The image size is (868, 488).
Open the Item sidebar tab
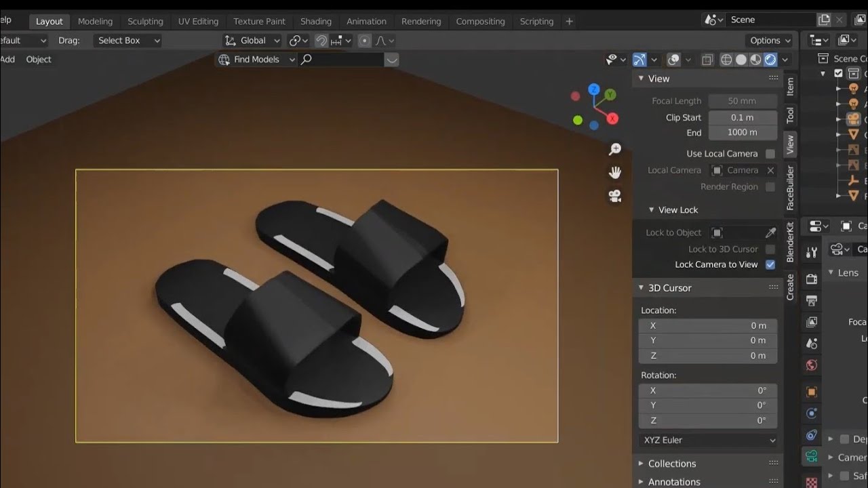[790, 87]
